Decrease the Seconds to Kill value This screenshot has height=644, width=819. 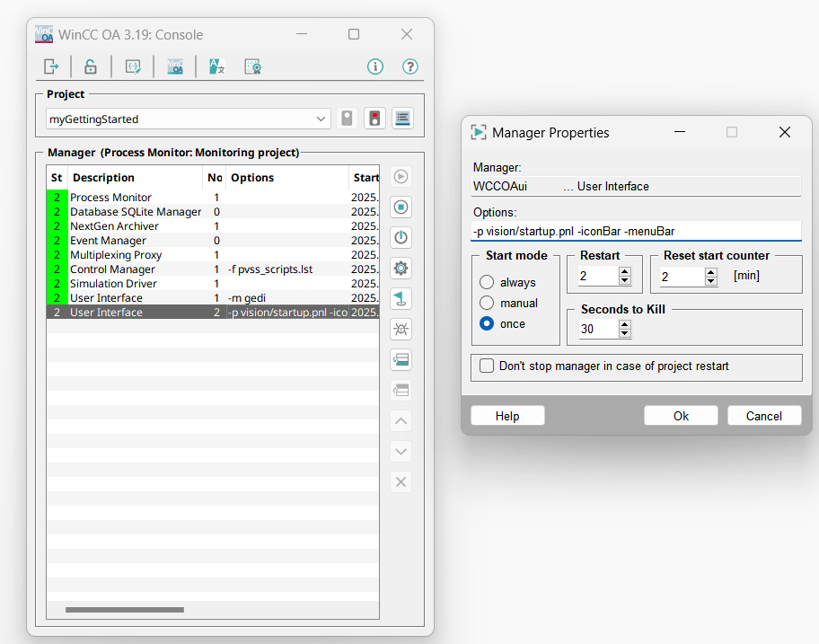(x=625, y=333)
